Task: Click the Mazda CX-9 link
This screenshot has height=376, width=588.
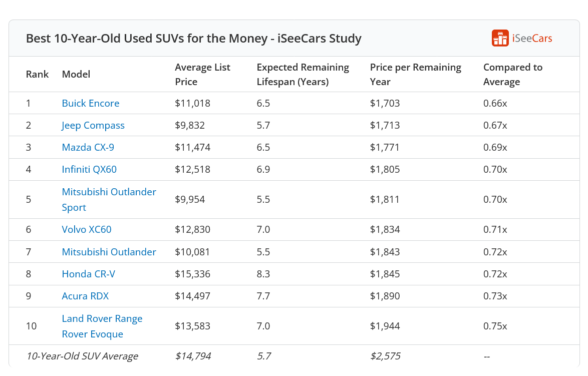Action: pos(88,147)
